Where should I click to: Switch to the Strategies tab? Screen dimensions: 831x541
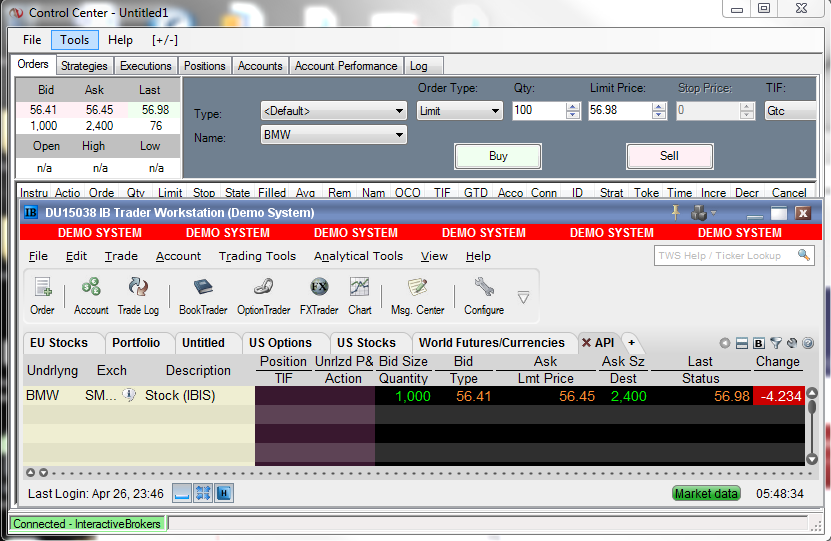(x=84, y=66)
